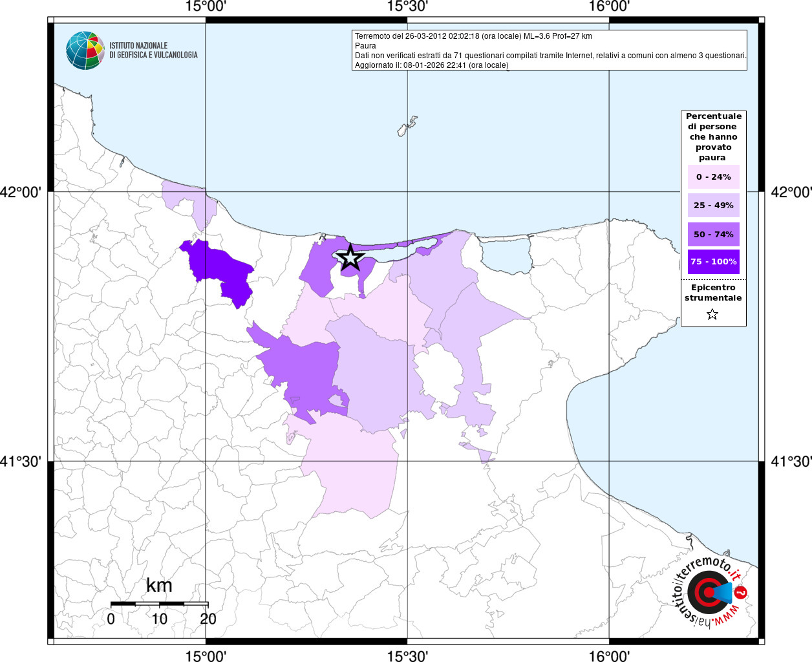
Task: Click the Tremiti island outline offshore
Action: tap(406, 126)
